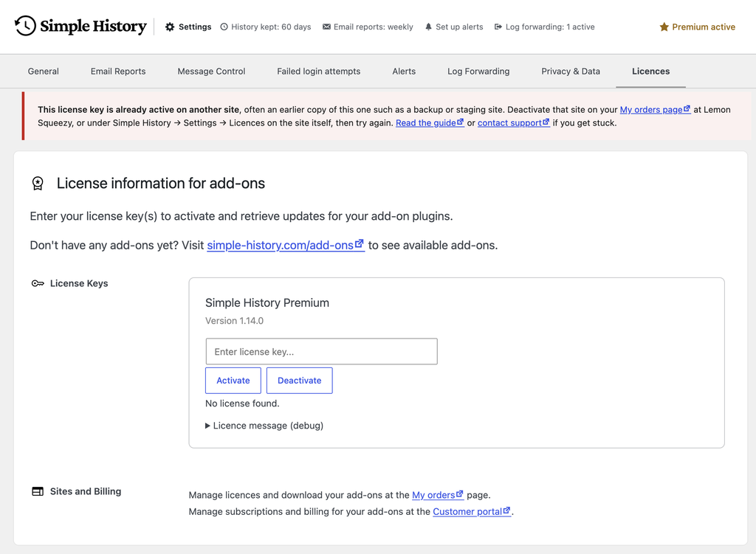Click the Deactivate button
The width and height of the screenshot is (756, 554).
click(300, 381)
